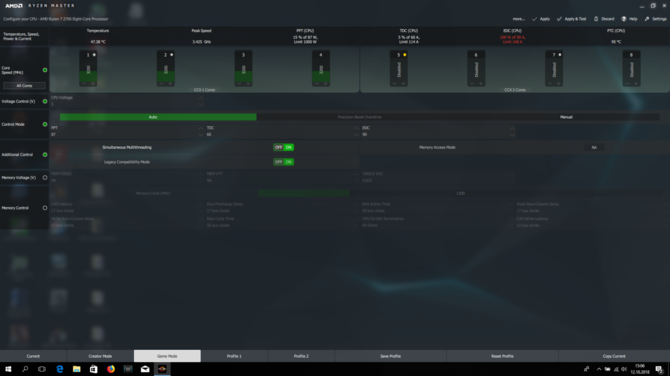Click the star on core 1
Image resolution: width=670 pixels, height=376 pixels.
[x=94, y=55]
